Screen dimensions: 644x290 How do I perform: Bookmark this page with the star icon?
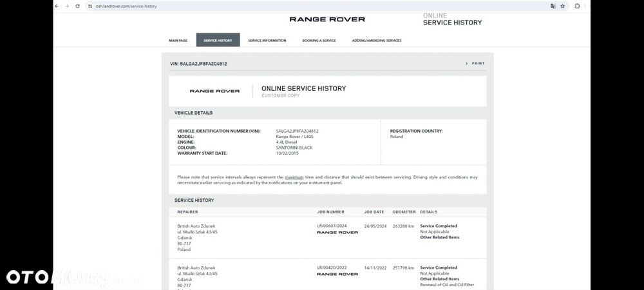[x=563, y=6]
